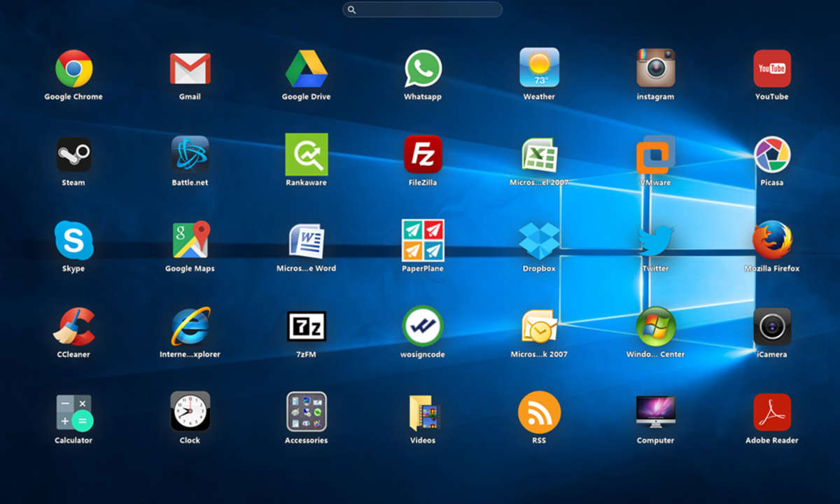Open the Clock app icon
This screenshot has height=504, width=840.
(190, 412)
